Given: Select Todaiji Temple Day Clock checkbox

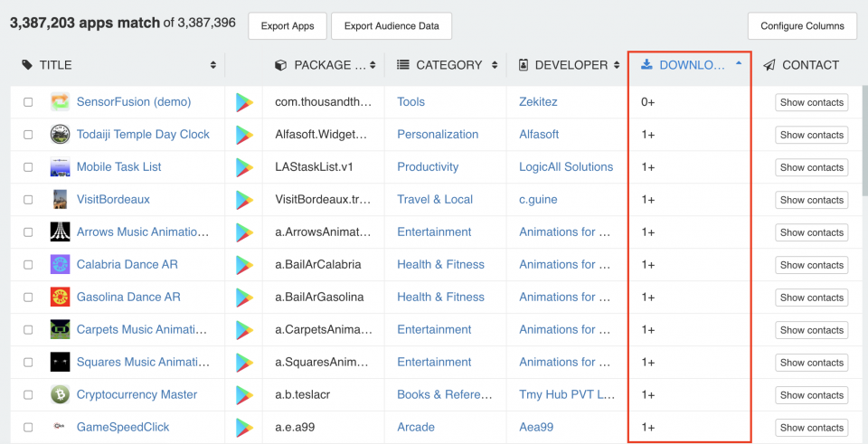Looking at the screenshot, I should (28, 135).
